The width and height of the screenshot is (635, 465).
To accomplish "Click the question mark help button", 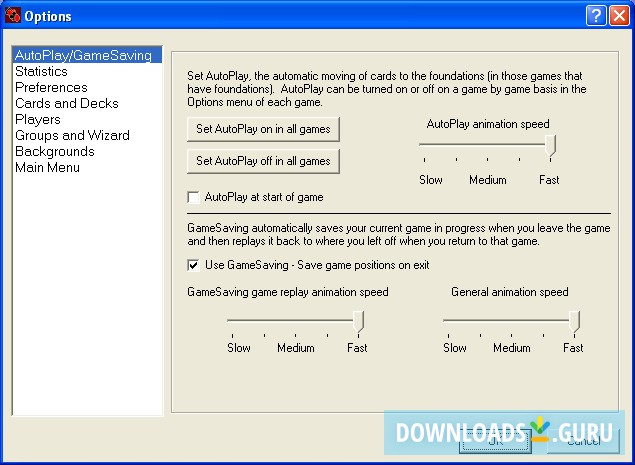I will click(596, 16).
